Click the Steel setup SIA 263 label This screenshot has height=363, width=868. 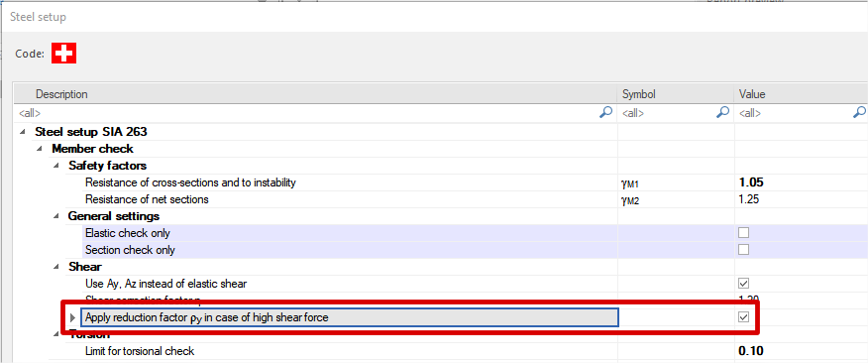[x=91, y=132]
